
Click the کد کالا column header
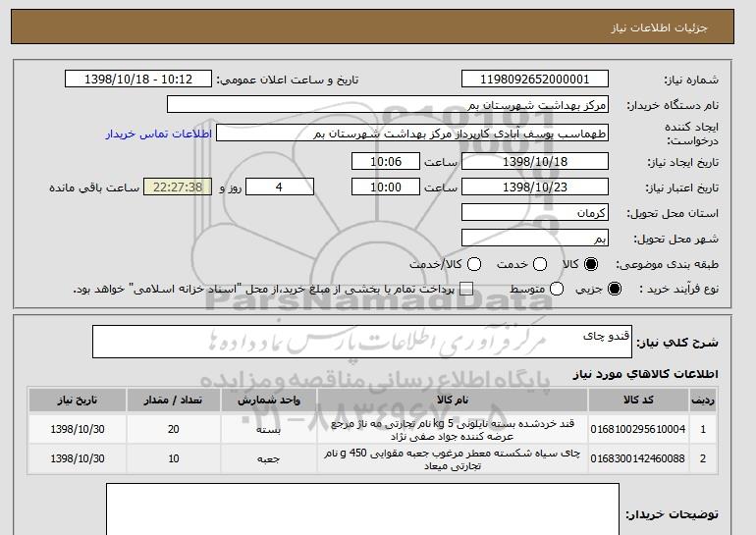coord(638,401)
